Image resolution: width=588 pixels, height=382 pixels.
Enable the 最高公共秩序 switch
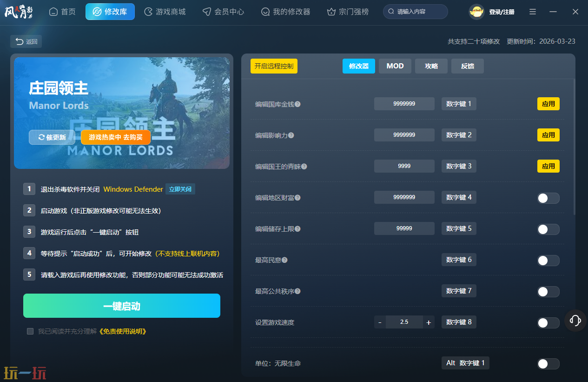click(x=548, y=292)
